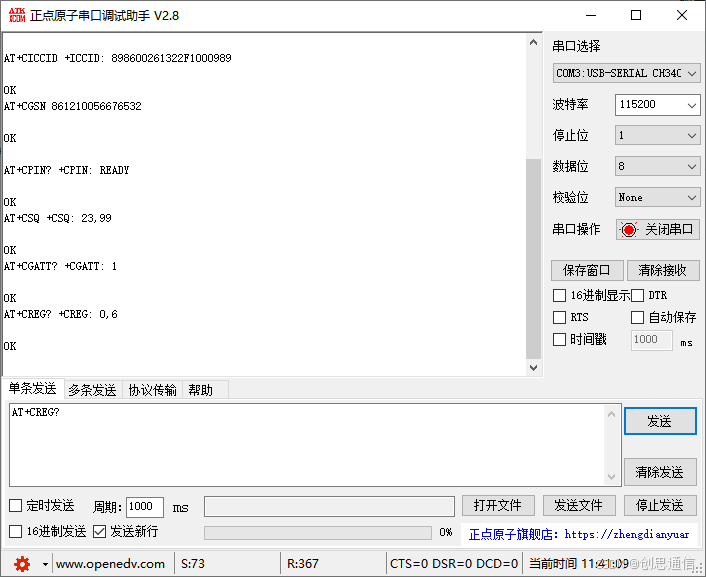
Task: Enable 时间戳 timestamp checkbox
Action: (x=559, y=339)
